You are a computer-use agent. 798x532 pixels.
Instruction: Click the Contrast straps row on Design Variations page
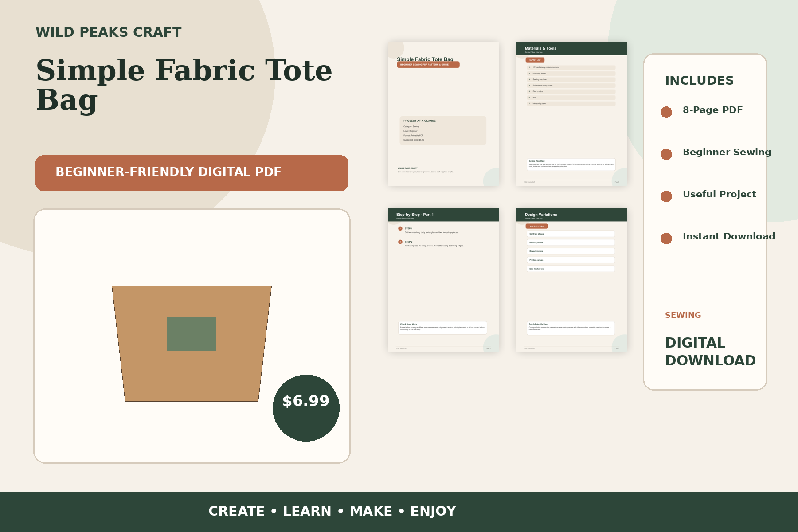tap(571, 234)
